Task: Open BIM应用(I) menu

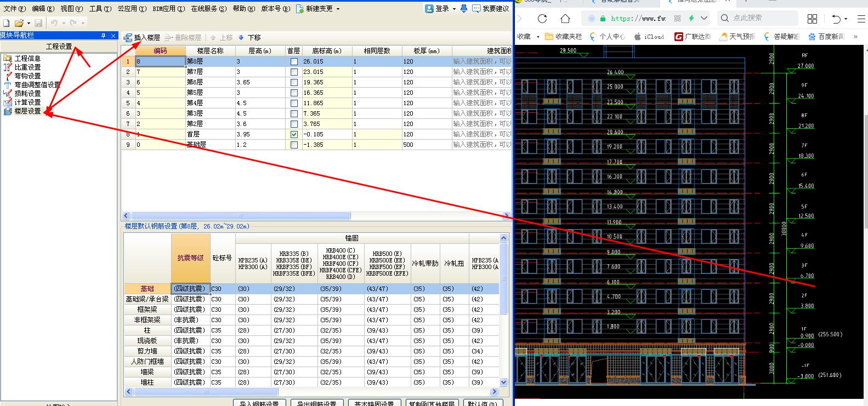Action: click(x=168, y=8)
